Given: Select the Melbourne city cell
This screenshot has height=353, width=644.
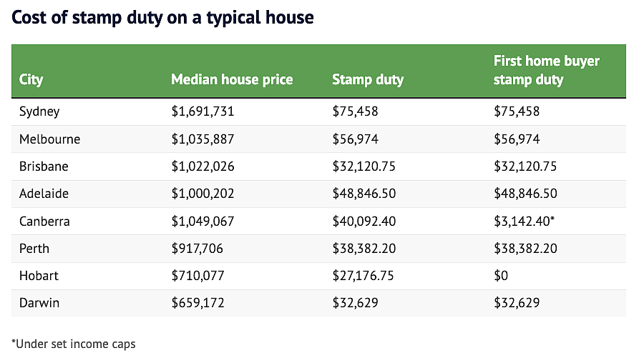Looking at the screenshot, I should point(49,139).
